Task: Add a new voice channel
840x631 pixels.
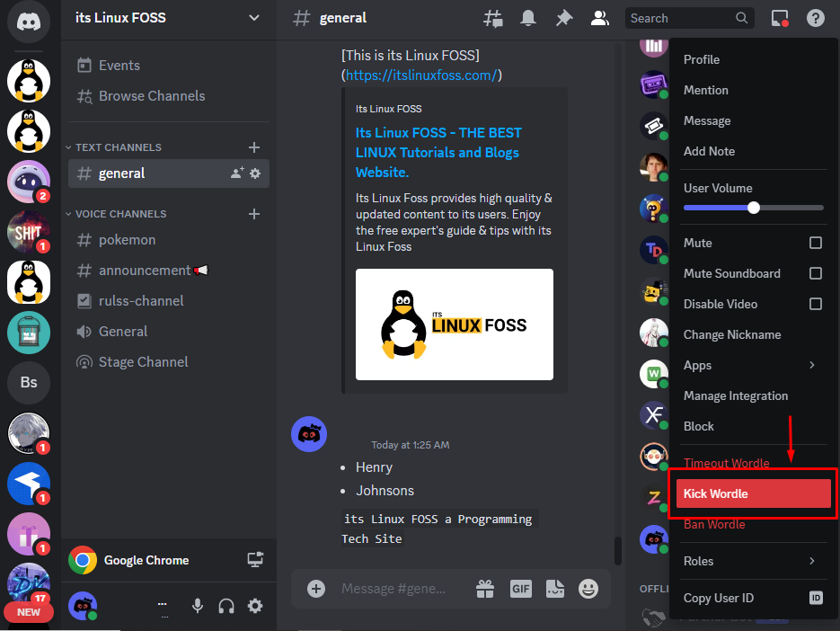Action: tap(254, 214)
